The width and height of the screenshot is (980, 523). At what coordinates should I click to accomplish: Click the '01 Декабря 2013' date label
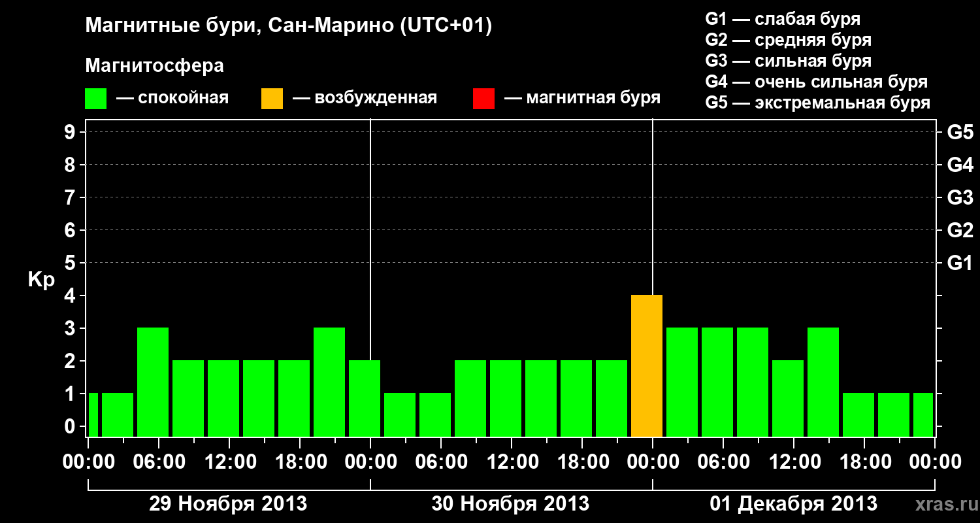[x=794, y=504]
